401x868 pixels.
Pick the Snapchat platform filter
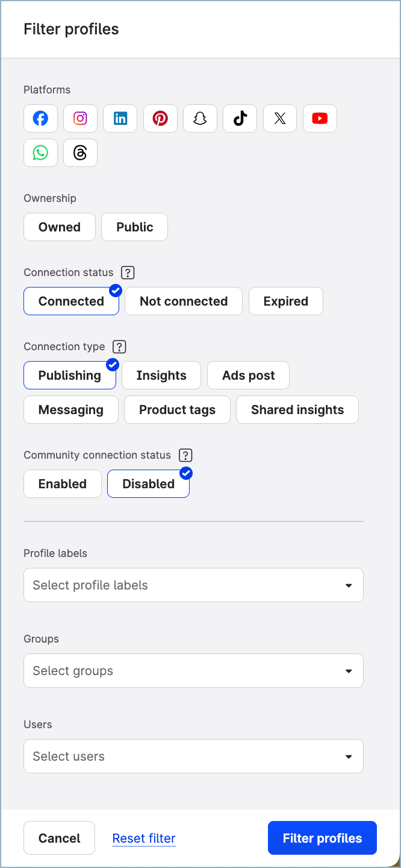point(200,118)
